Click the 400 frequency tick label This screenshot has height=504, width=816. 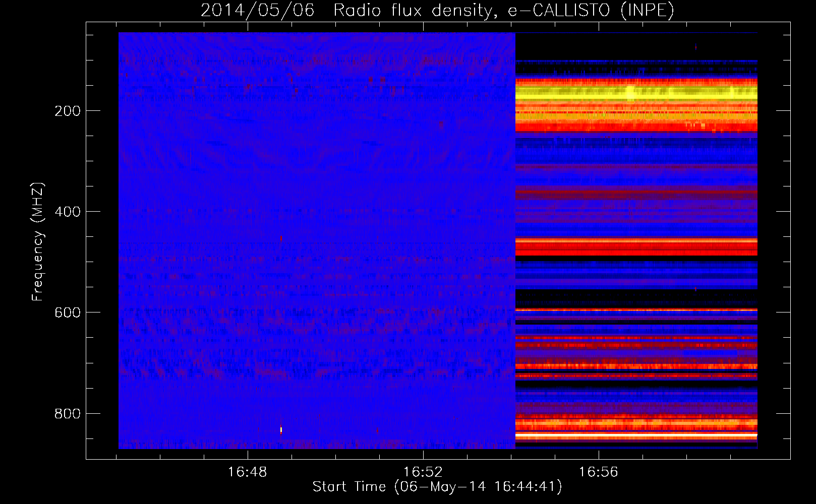click(x=68, y=212)
